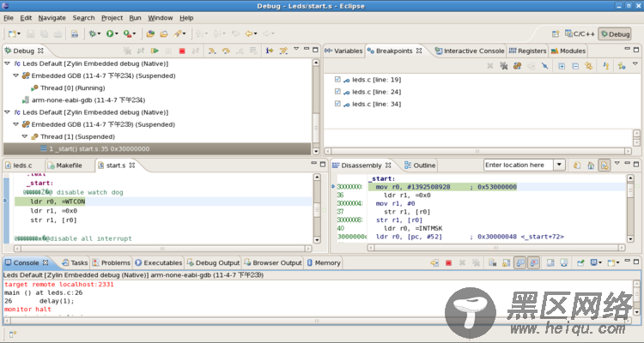This screenshot has width=644, height=343.
Task: Toggle Show Console When Standard Error Changes
Action: pos(533,263)
